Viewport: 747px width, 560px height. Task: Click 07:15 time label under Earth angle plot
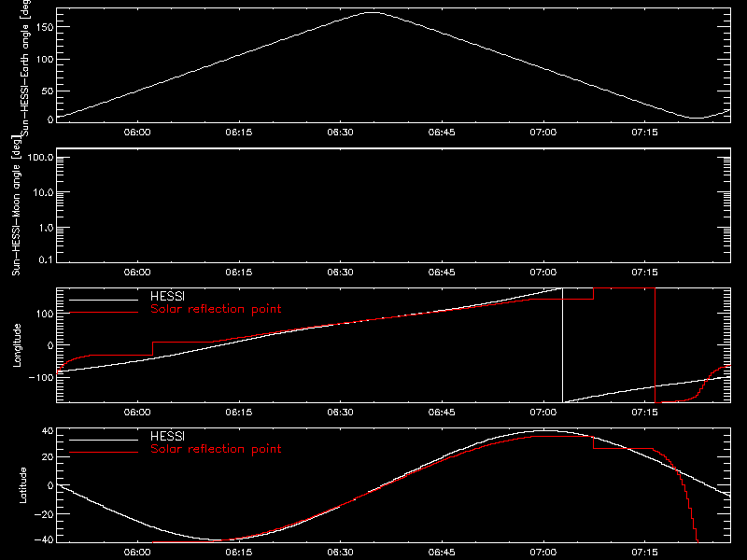coord(644,132)
